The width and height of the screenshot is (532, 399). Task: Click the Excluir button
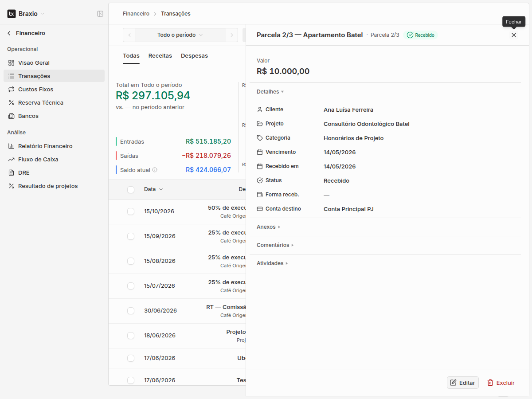(501, 383)
